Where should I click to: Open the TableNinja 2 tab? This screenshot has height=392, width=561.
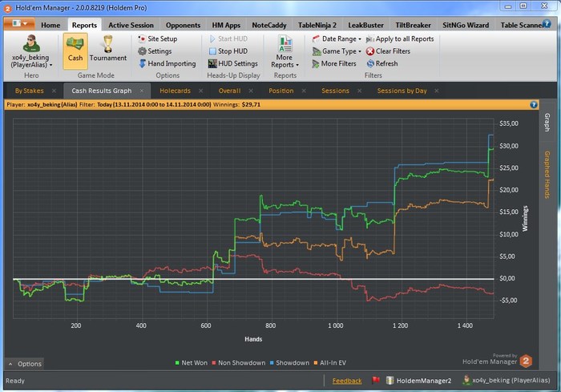click(317, 25)
